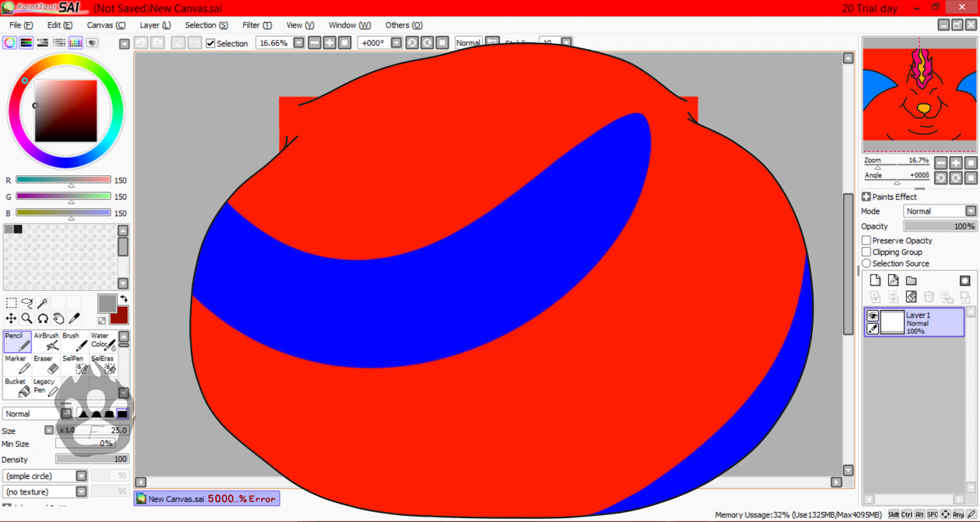Select the Legacy Pen tool

(x=46, y=387)
